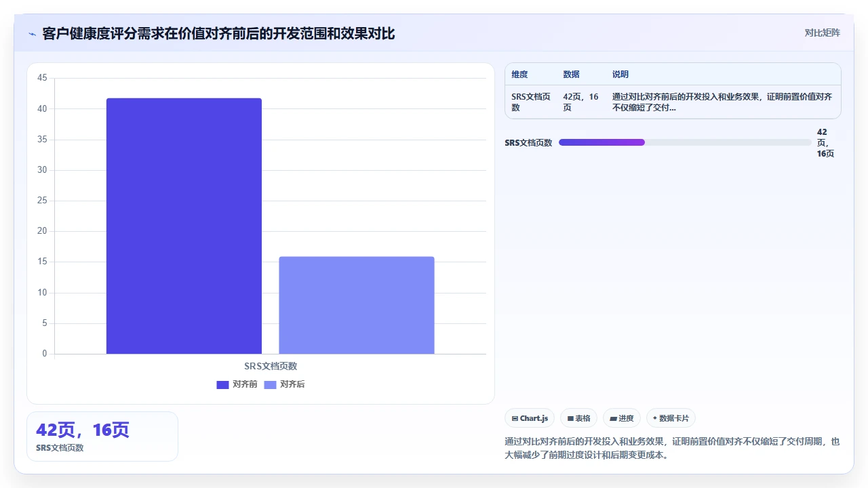Viewport: 868px width, 488px height.
Task: Click the summary paragraph at bottom right
Action: [672, 448]
